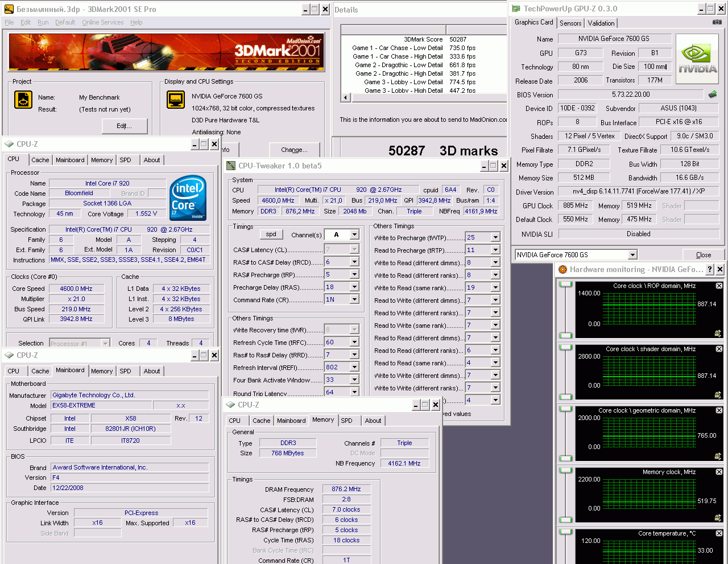Click the Help menu in 3DMark2001

(x=136, y=22)
